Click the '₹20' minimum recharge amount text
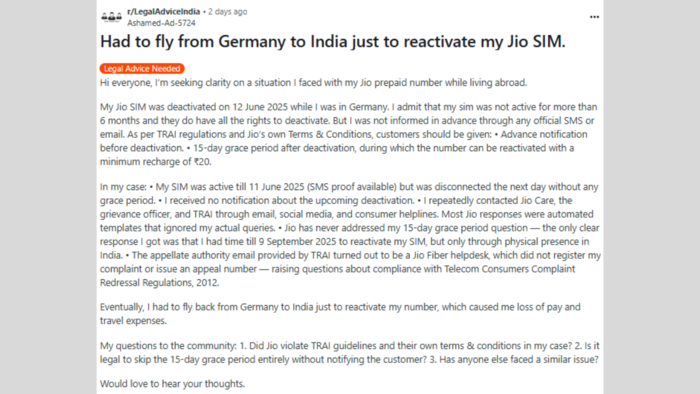 (x=202, y=162)
